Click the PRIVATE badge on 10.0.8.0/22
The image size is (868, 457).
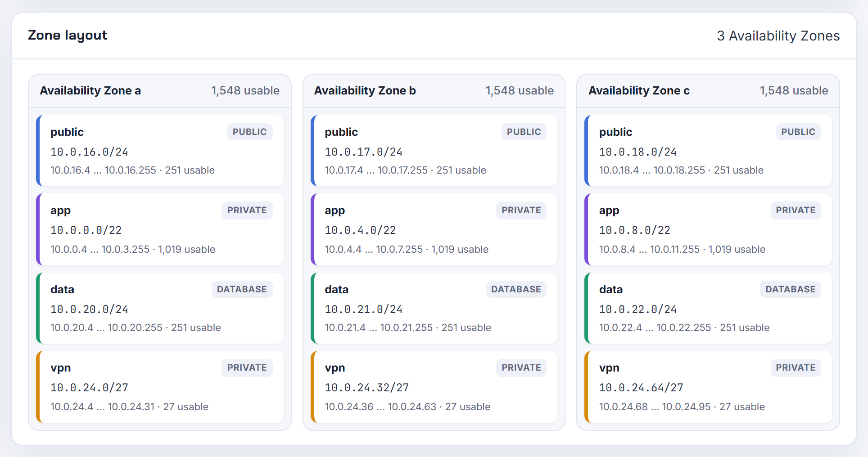click(x=796, y=210)
